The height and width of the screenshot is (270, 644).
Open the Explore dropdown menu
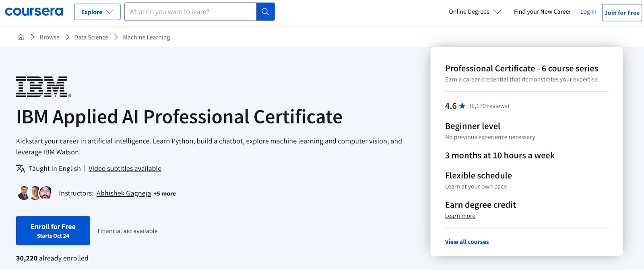click(97, 12)
